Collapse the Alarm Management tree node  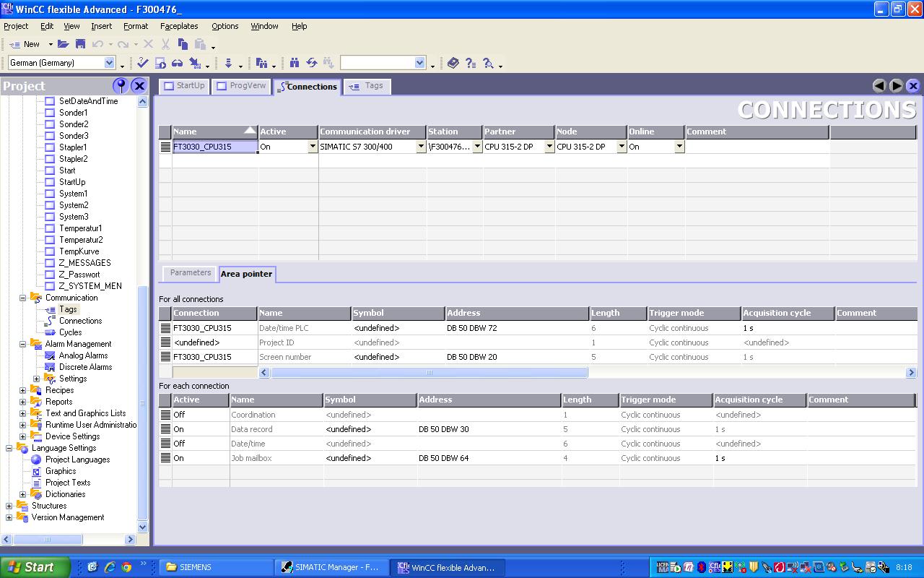(22, 344)
